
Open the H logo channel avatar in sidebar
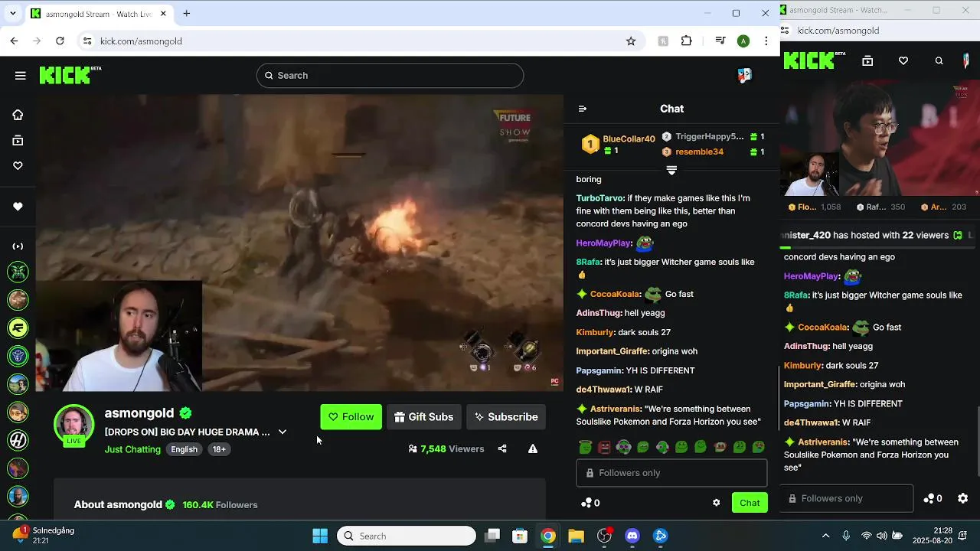[x=18, y=440]
